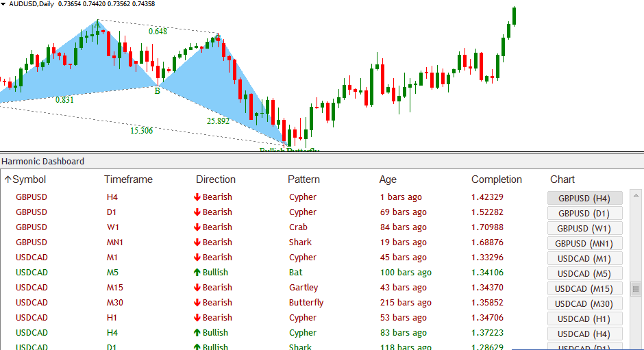
Task: Click the 25.892 ratio label on chart
Action: (x=218, y=121)
